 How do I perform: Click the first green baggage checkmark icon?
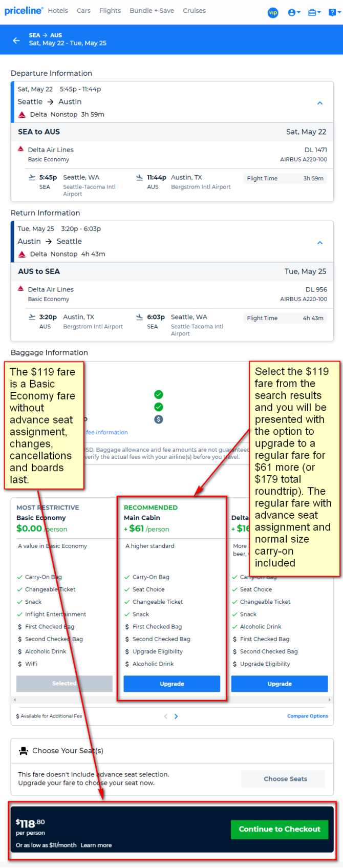(159, 394)
